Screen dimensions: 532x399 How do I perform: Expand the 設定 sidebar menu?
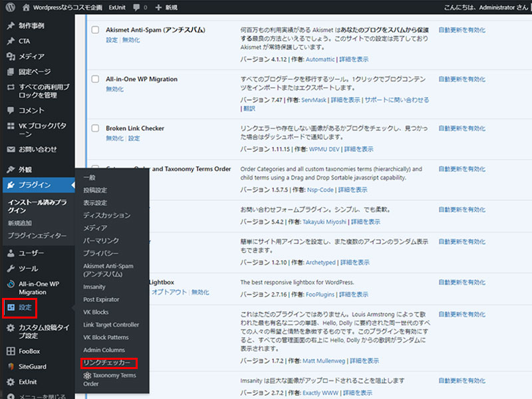click(x=25, y=308)
